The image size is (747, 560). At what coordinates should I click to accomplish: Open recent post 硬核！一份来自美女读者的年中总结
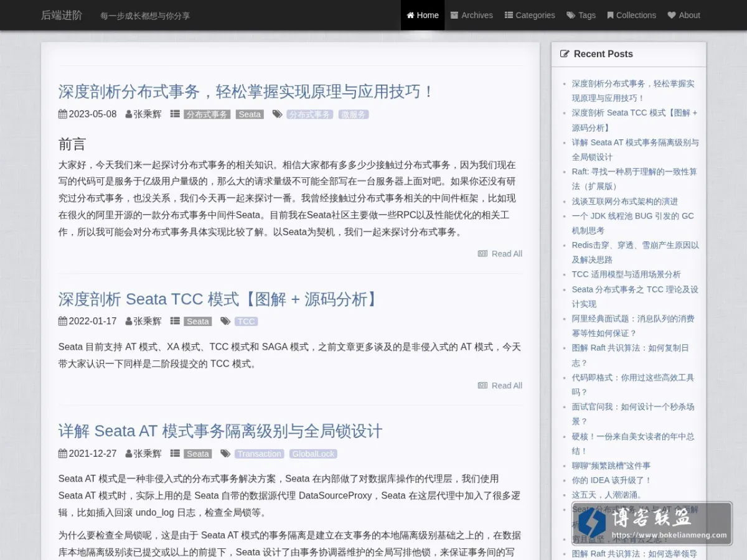point(633,444)
